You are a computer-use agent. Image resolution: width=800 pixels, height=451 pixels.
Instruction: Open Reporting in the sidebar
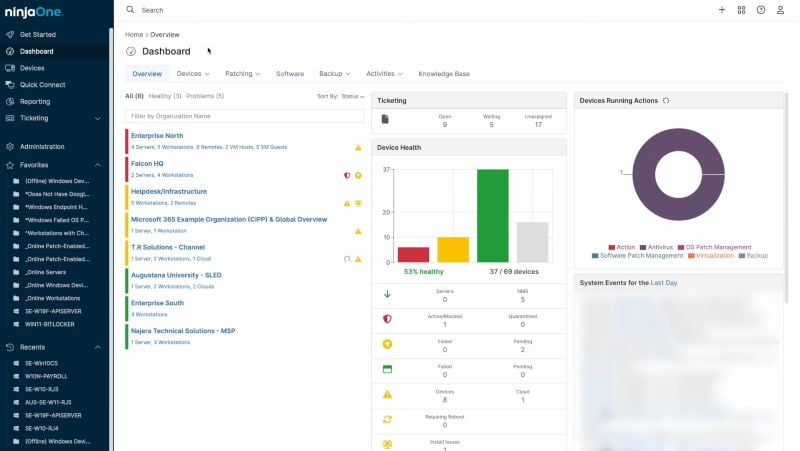[35, 102]
